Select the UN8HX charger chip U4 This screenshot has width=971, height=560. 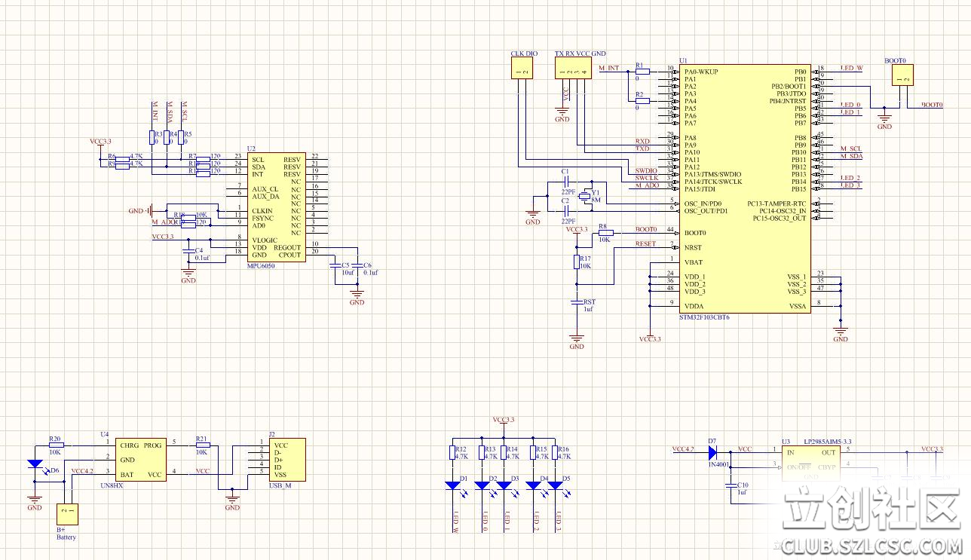(x=141, y=461)
